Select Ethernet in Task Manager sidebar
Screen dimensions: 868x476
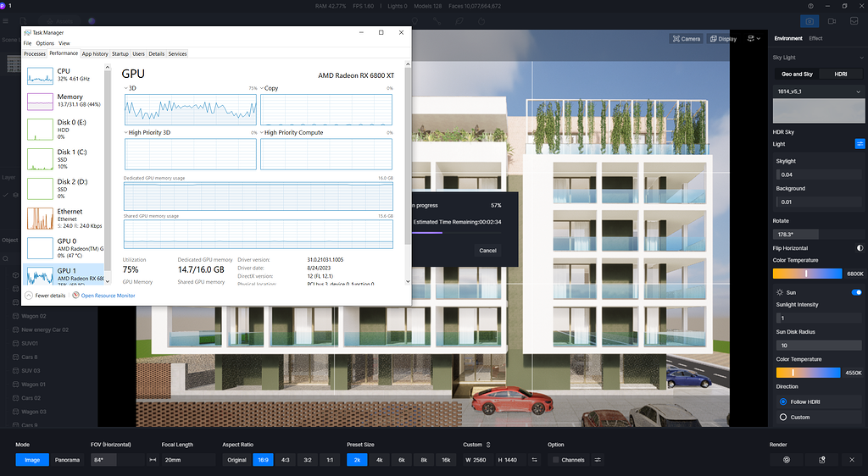coord(64,219)
